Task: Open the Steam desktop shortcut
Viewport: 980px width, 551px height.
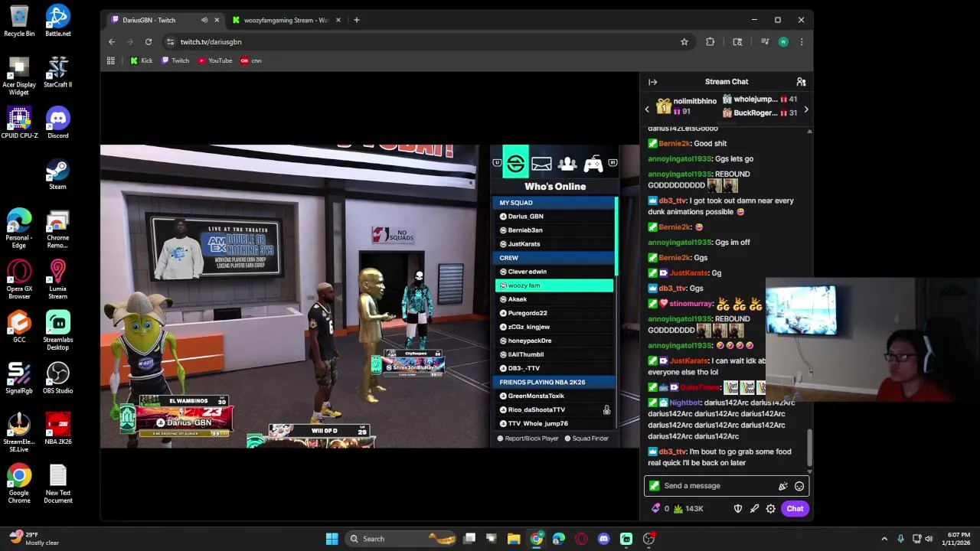Action: point(57,174)
